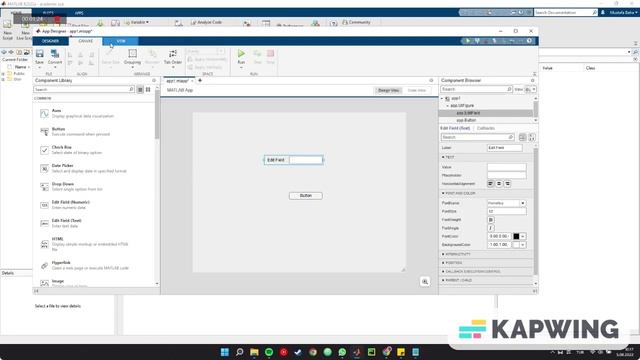The width and height of the screenshot is (640, 360).
Task: Open the VIEW ribbon tab
Action: [121, 41]
